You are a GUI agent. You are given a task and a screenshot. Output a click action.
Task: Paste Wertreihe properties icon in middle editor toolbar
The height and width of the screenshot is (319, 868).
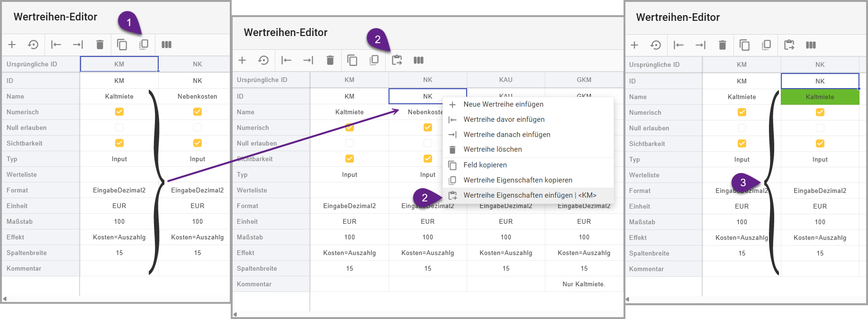[397, 60]
